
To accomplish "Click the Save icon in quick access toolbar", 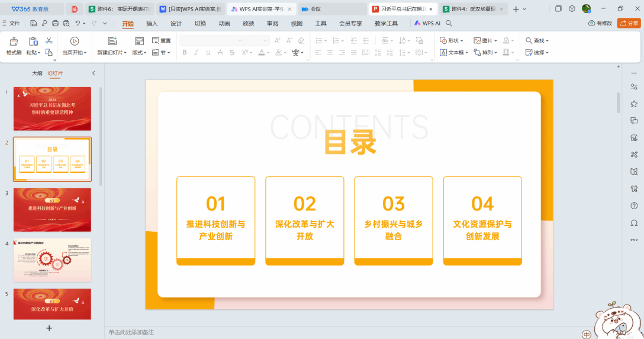I will (x=34, y=23).
